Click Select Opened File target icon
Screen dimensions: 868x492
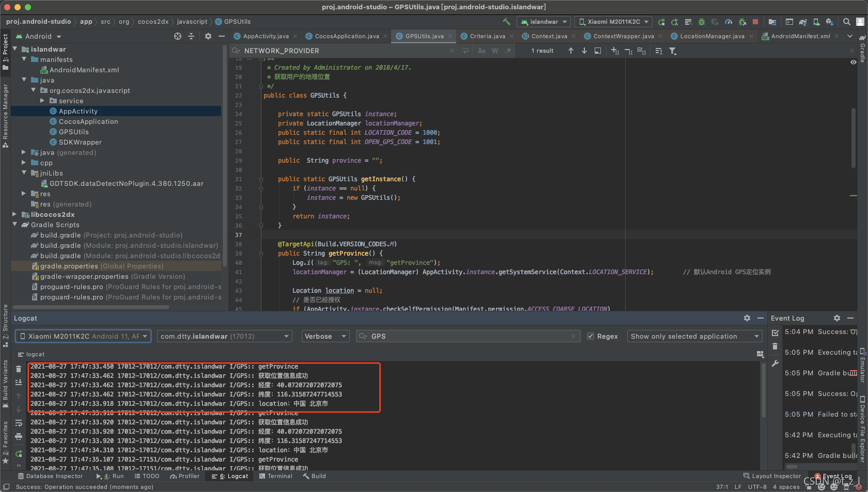tap(178, 36)
